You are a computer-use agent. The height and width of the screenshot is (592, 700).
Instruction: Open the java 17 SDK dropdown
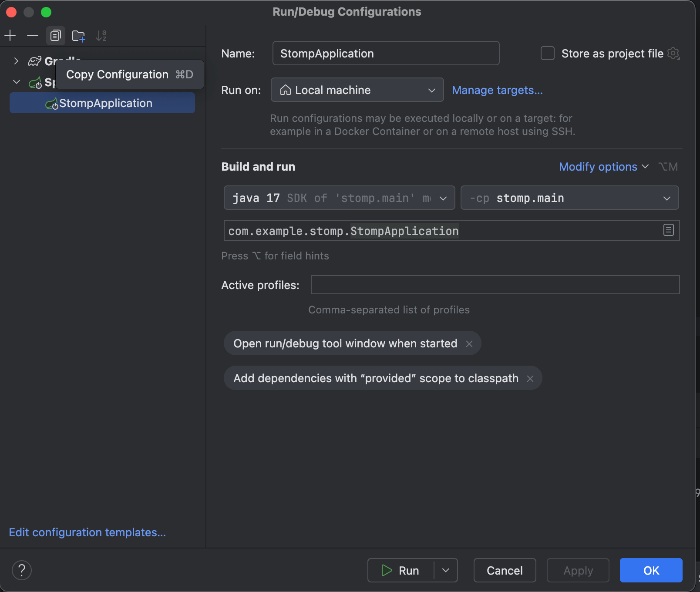(339, 198)
